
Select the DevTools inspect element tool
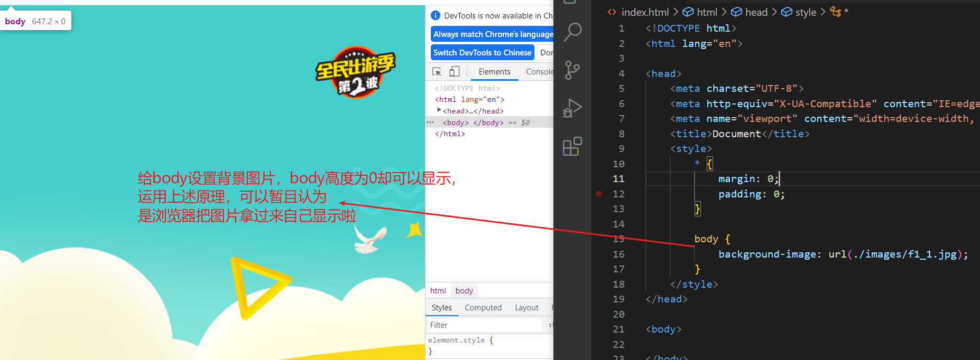point(437,72)
